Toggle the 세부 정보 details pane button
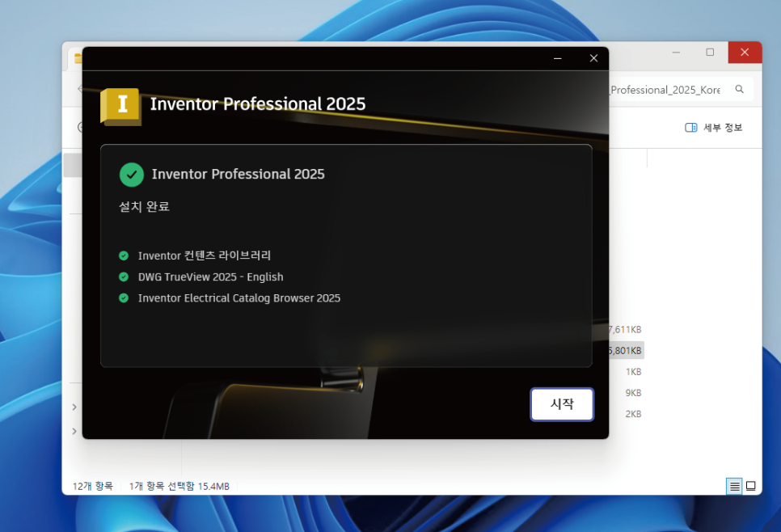The height and width of the screenshot is (532, 781). [x=714, y=128]
